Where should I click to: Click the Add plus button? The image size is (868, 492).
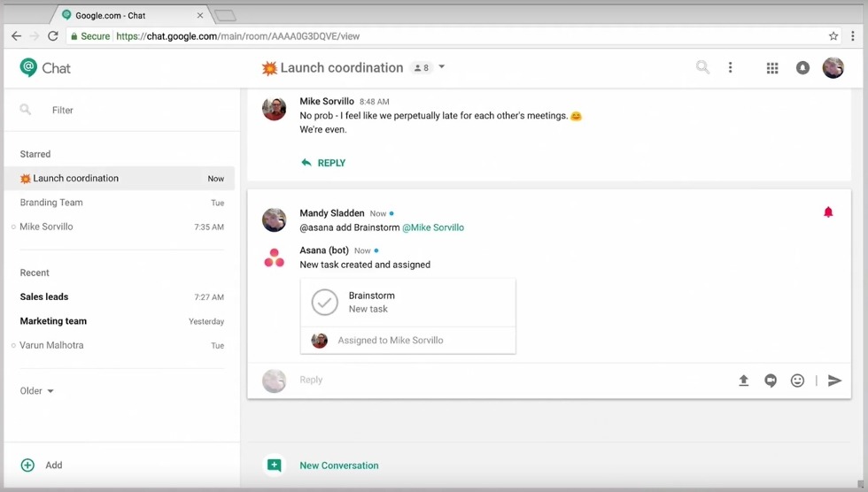27,465
